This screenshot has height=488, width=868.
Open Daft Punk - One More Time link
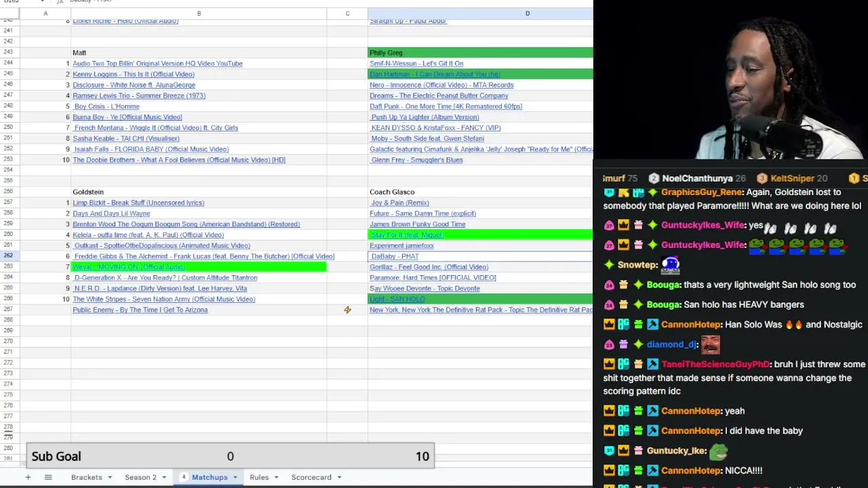coord(446,106)
